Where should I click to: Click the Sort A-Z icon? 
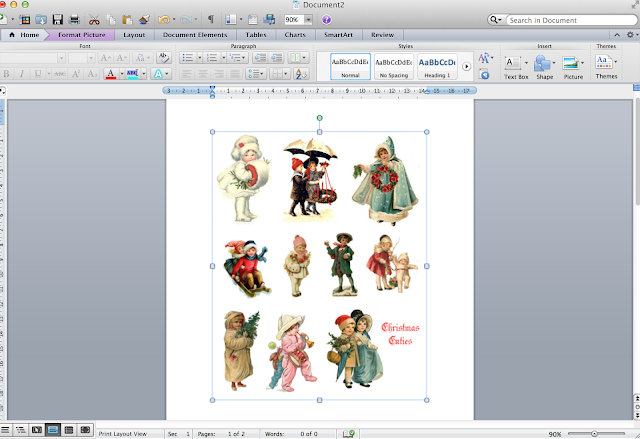point(301,74)
